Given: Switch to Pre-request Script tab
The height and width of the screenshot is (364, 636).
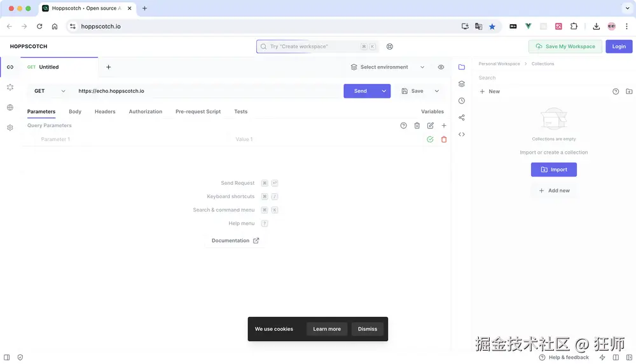Looking at the screenshot, I should coord(198,111).
